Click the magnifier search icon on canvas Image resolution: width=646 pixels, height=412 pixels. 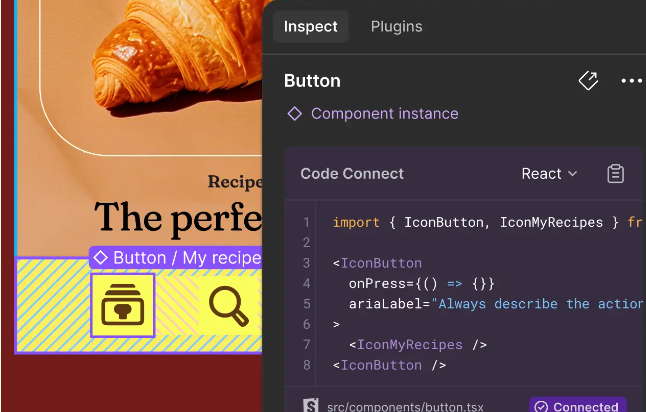pos(229,307)
